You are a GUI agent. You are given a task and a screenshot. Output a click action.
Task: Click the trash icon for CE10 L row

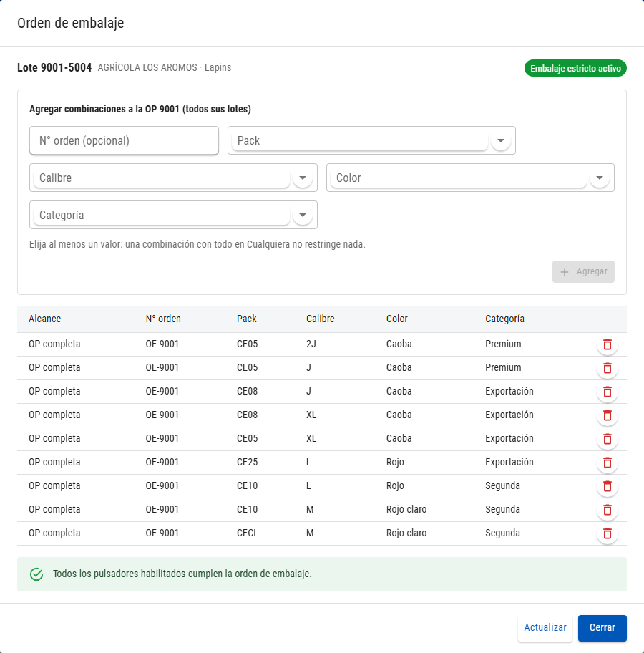[608, 486]
